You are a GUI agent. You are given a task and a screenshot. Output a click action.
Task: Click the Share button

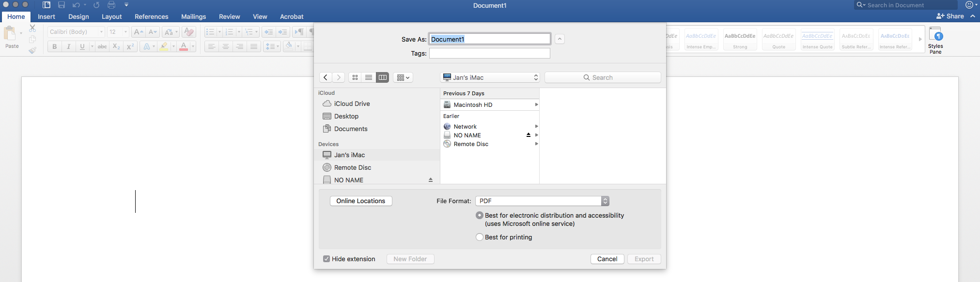pyautogui.click(x=950, y=16)
